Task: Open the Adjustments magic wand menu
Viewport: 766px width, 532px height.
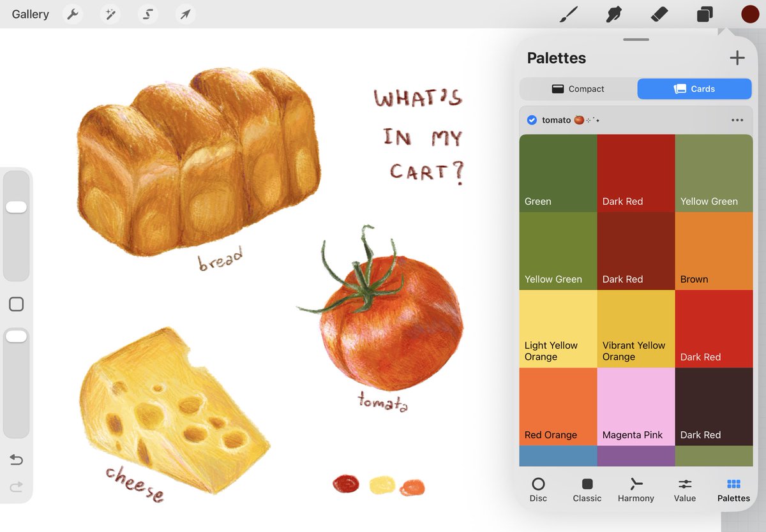Action: click(x=111, y=14)
